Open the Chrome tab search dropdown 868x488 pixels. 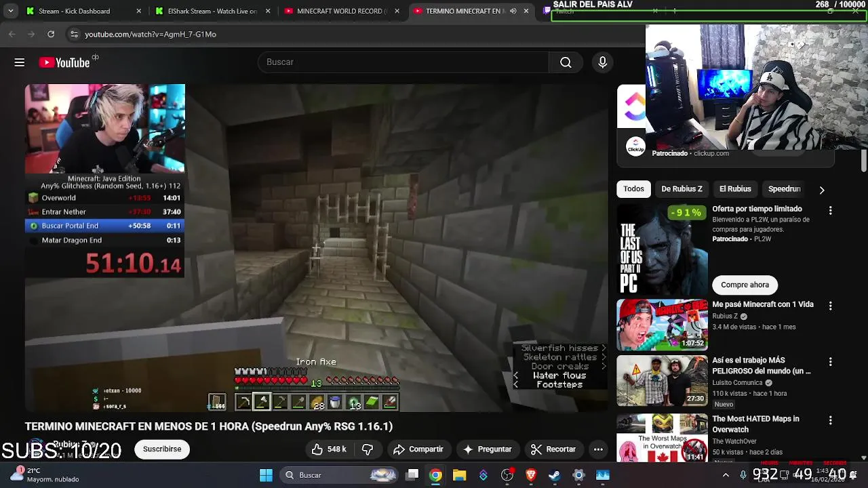(x=11, y=11)
